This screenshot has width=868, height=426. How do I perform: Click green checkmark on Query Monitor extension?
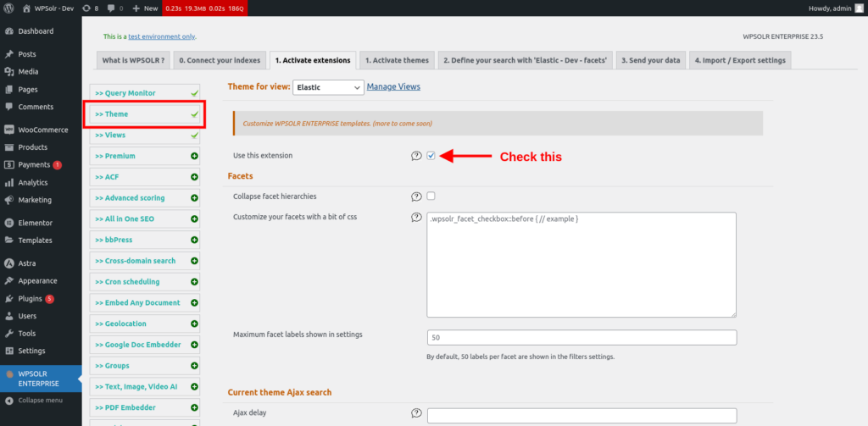coord(194,93)
